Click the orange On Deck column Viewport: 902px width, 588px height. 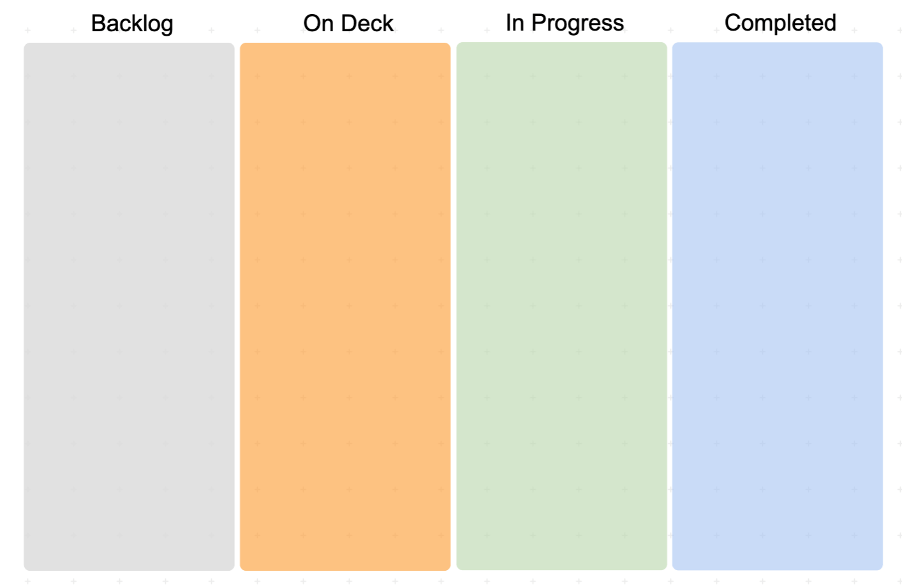pyautogui.click(x=345, y=307)
